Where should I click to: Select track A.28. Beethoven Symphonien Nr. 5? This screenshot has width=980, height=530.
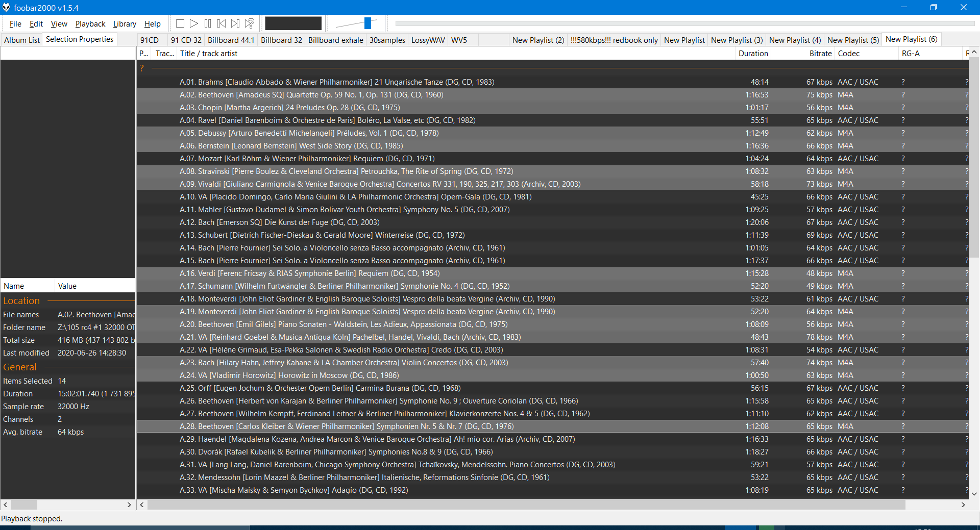(552, 426)
